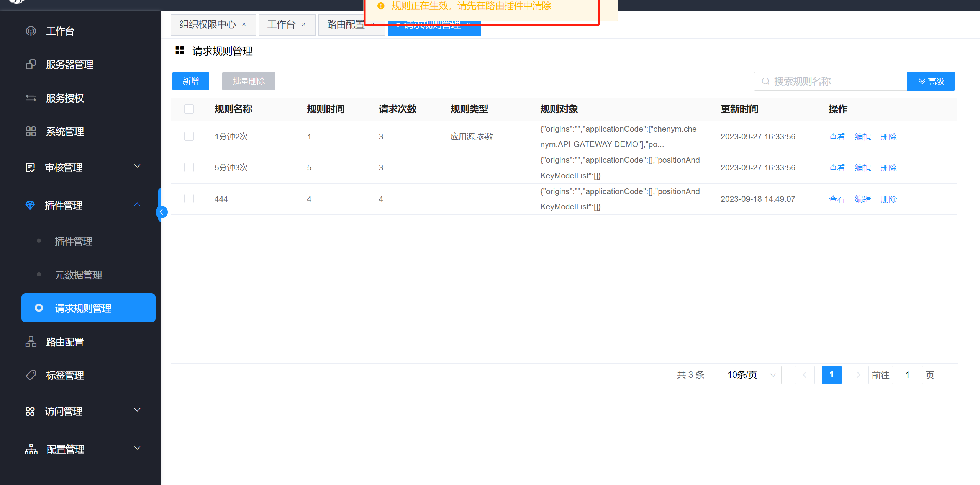The image size is (980, 485).
Task: Check the 1分钟2次 row checkbox
Action: pyautogui.click(x=189, y=136)
